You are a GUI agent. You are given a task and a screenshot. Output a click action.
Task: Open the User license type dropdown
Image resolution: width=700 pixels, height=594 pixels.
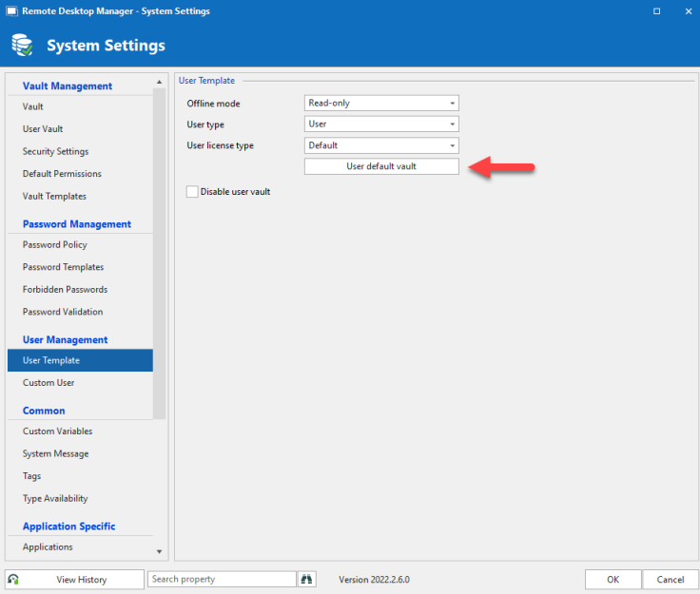(381, 145)
